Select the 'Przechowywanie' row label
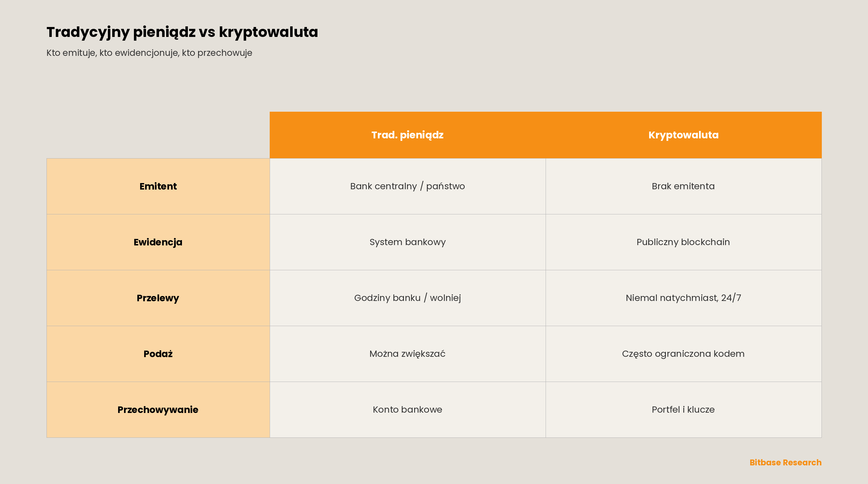The height and width of the screenshot is (484, 868). click(x=158, y=410)
